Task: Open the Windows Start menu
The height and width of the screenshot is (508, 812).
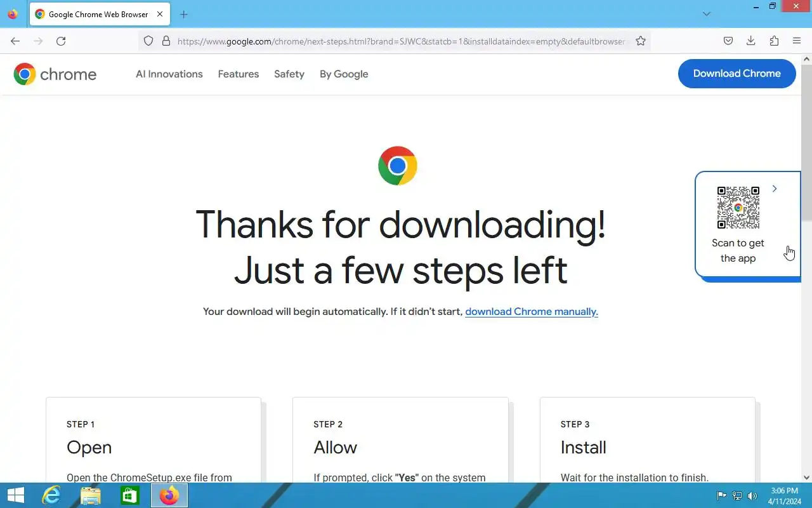Action: coord(15,495)
